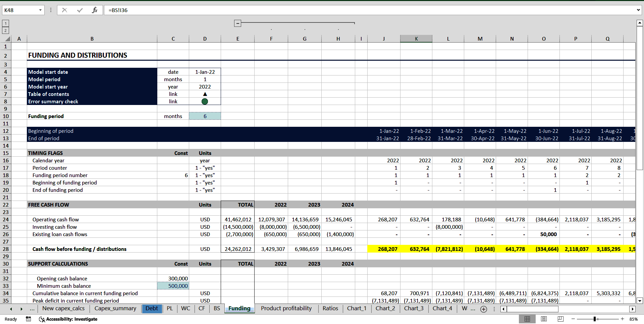Click the yellow (7,821,812) cell
The image size is (644, 324).
click(x=448, y=249)
